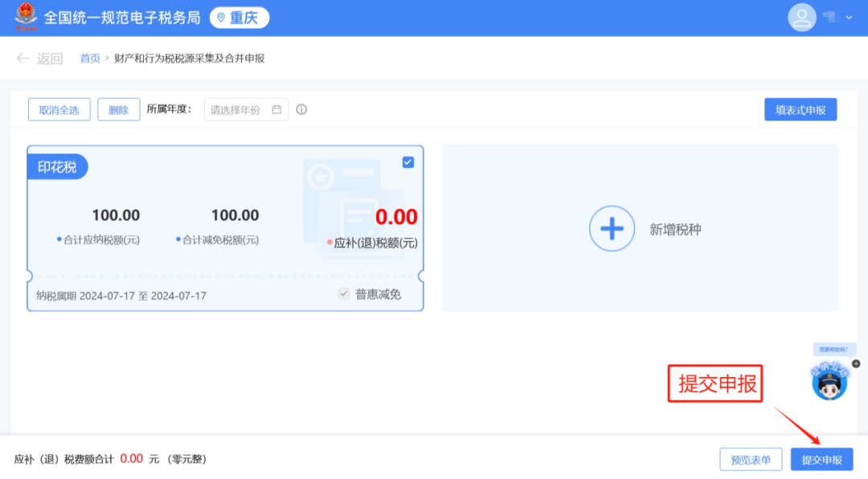Switch to 填表式申报 mode
Screen dimensions: 868x479
tap(800, 109)
